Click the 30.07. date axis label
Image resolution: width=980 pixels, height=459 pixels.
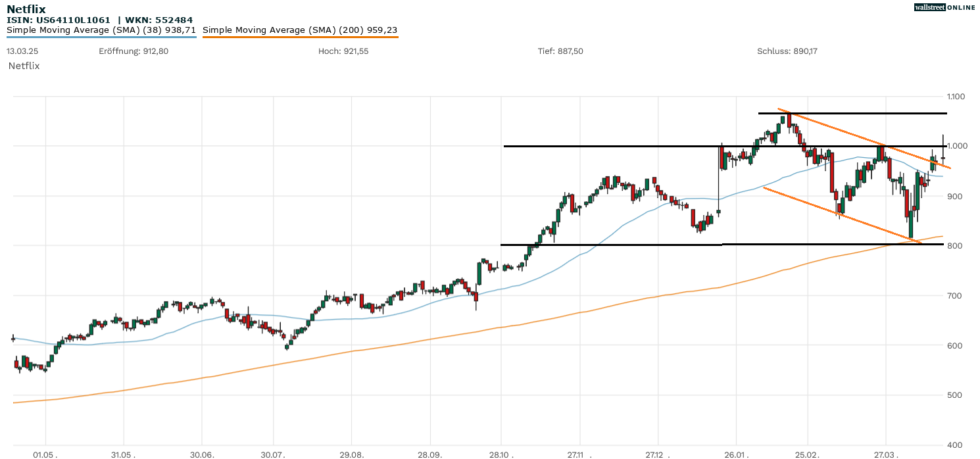274,454
